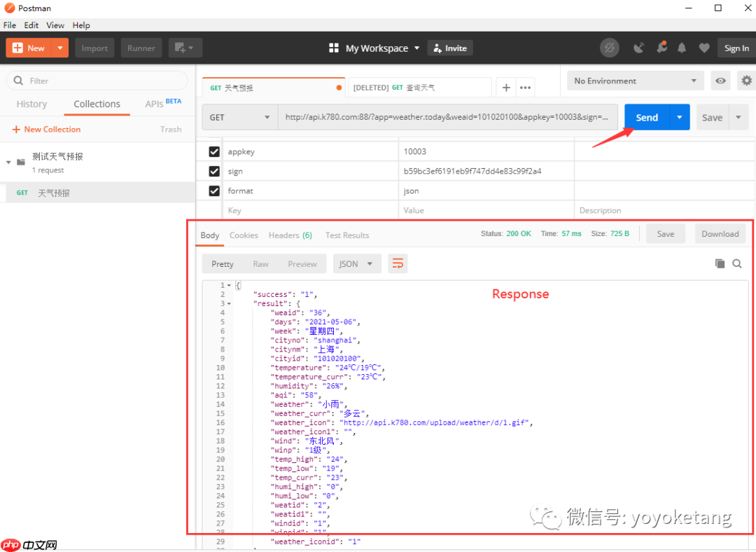Viewport: 756px width, 552px height.
Task: Click the Runner button
Action: click(141, 48)
